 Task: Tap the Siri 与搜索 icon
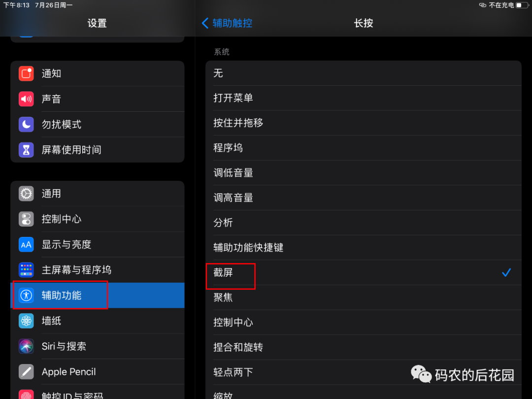click(x=26, y=346)
